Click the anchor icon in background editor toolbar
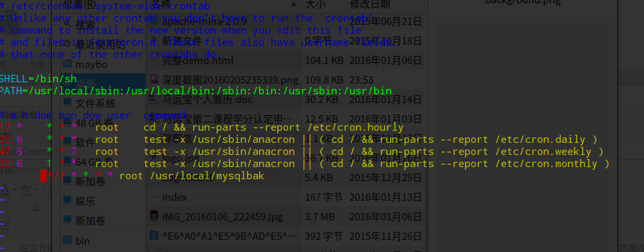The image size is (644, 252). coord(36,207)
